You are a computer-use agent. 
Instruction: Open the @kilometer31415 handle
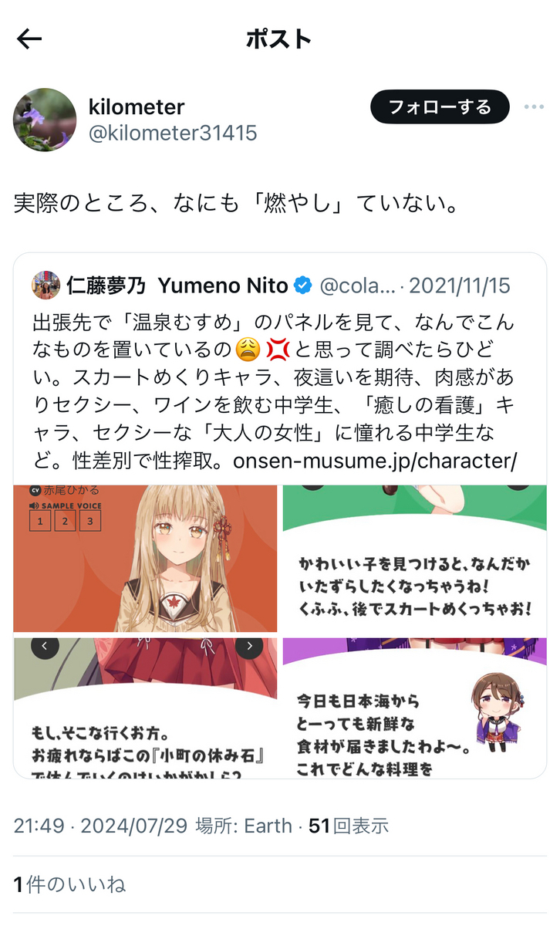(x=173, y=133)
